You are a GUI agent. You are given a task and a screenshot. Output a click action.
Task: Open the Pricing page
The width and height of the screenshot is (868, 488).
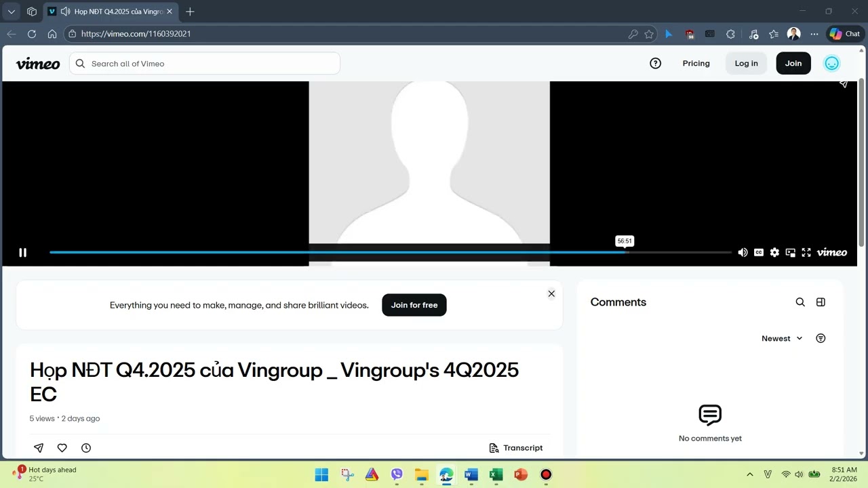pyautogui.click(x=696, y=64)
